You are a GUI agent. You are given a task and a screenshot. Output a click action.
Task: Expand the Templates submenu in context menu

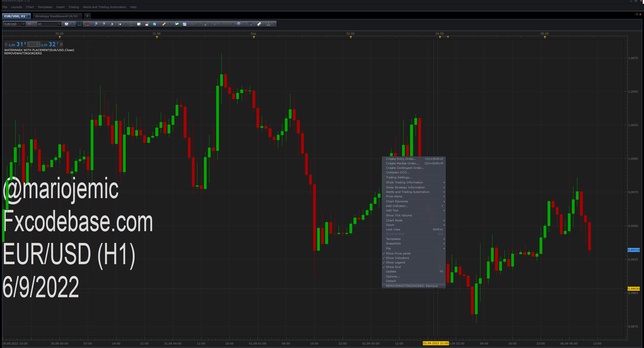click(x=414, y=239)
